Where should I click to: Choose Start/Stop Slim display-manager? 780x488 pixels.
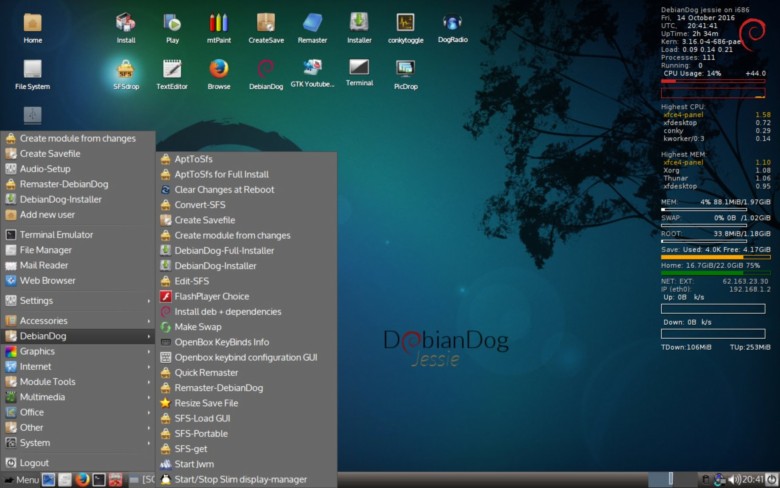click(x=247, y=480)
